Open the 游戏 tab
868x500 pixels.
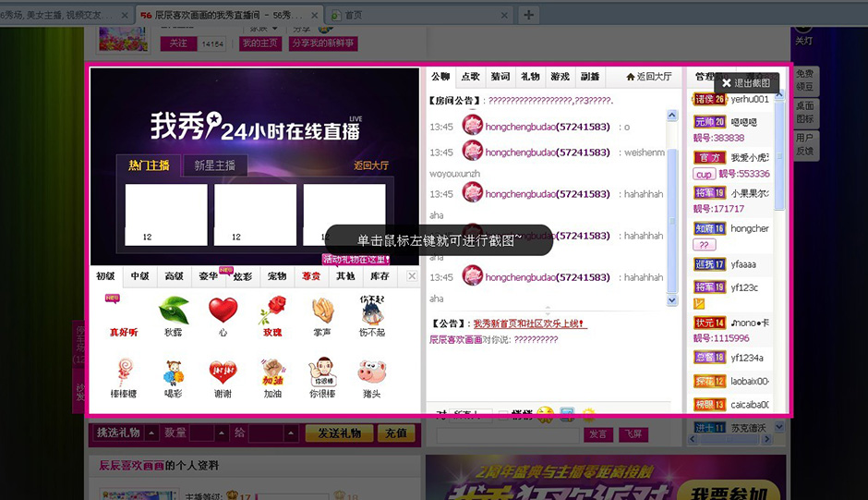pyautogui.click(x=561, y=77)
